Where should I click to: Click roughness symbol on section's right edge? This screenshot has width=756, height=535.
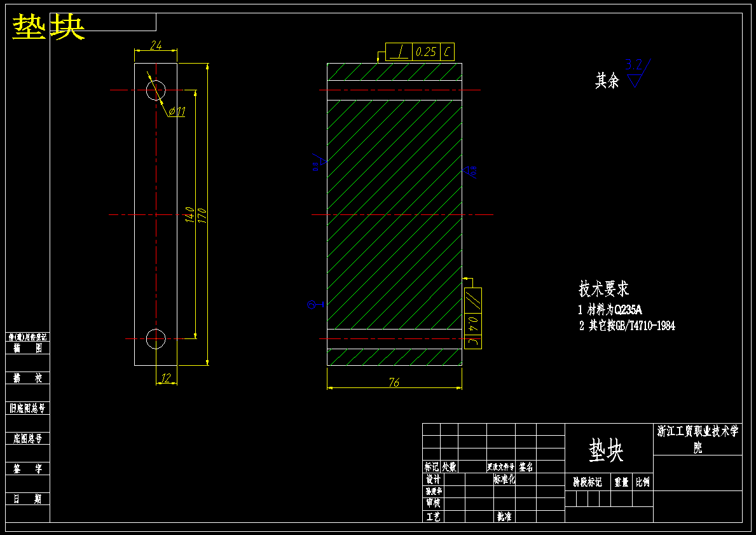click(x=470, y=170)
